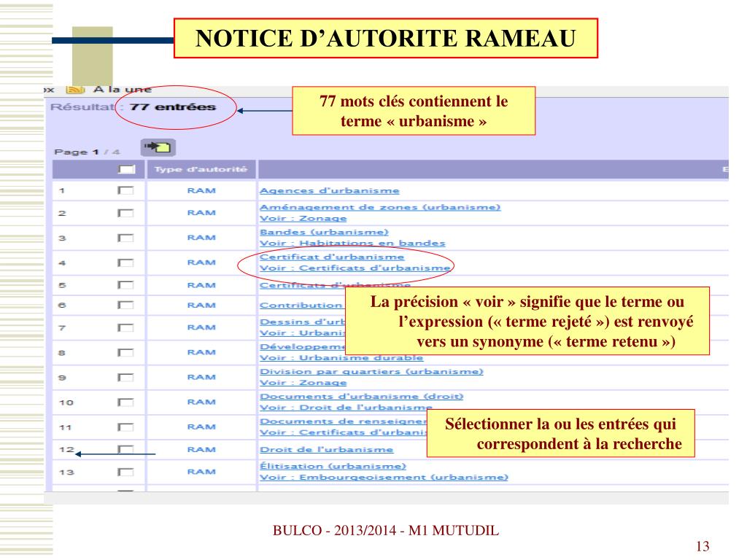Click the RAM type cell in row 13

coord(201,472)
